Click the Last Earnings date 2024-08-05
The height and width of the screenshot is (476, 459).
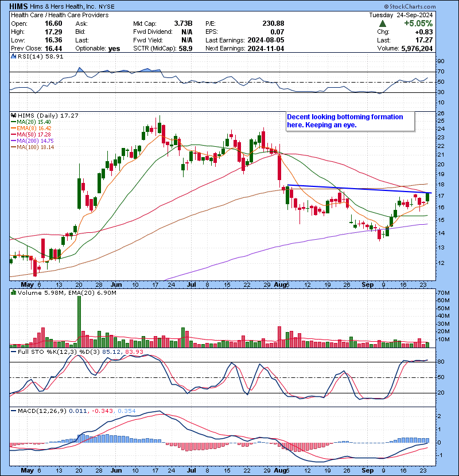pyautogui.click(x=266, y=40)
